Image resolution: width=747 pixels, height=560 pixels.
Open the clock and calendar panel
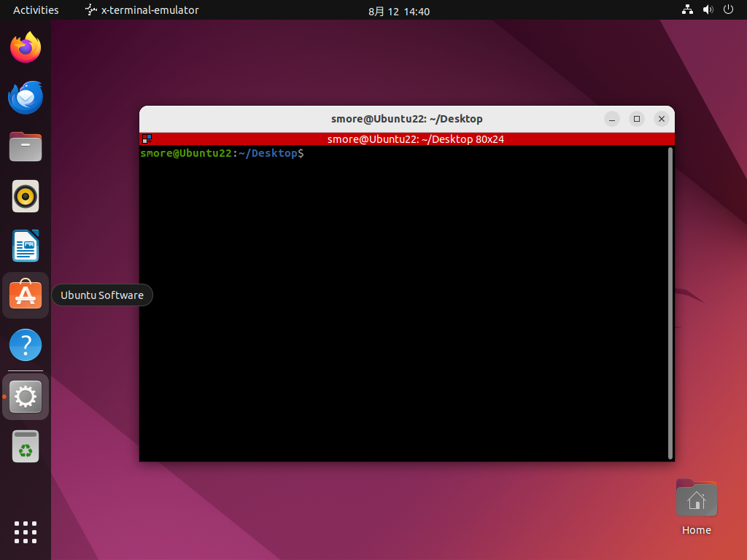[399, 11]
